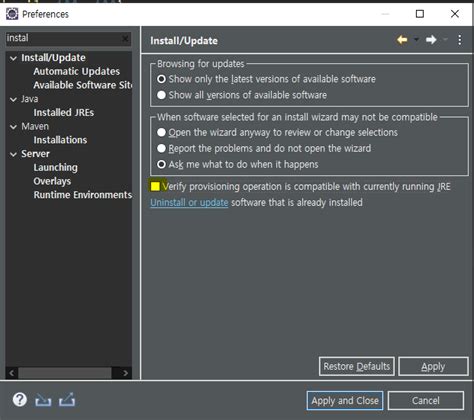
Task: Choose Report the problems radio option
Action: (x=161, y=148)
